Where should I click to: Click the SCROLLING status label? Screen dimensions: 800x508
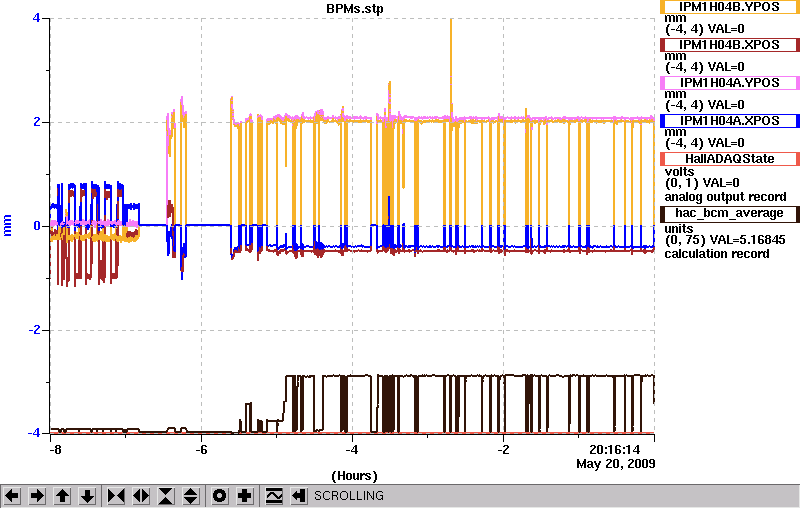coord(349,496)
